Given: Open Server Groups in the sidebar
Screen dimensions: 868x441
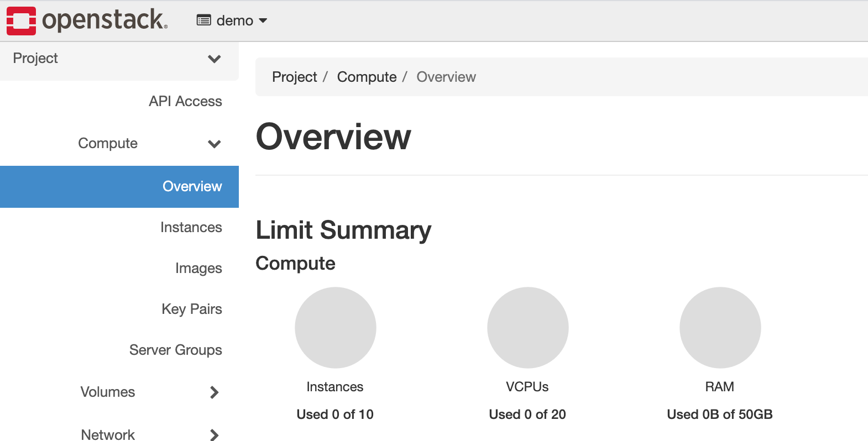Looking at the screenshot, I should pos(176,350).
